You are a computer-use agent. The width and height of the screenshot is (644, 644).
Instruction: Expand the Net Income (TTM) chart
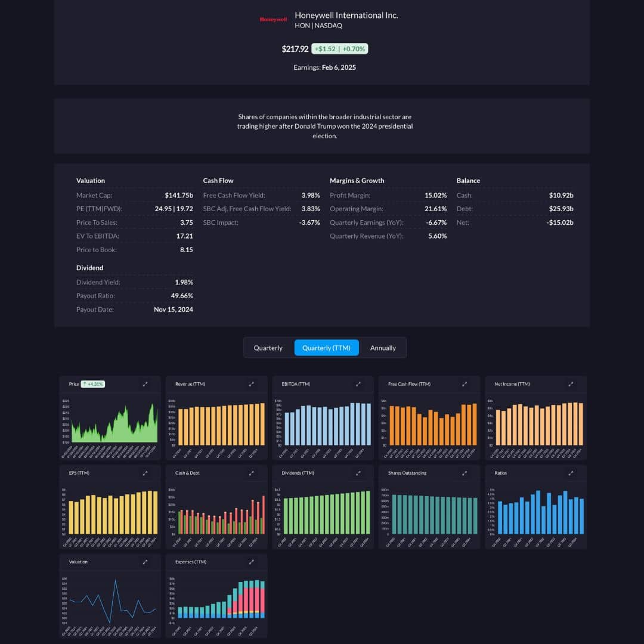[571, 384]
